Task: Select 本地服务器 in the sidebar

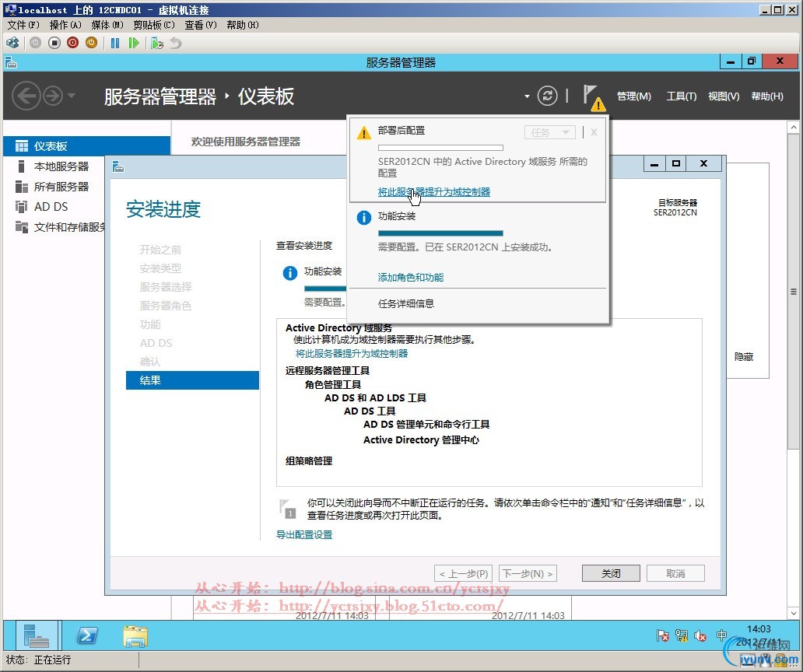Action: [61, 166]
